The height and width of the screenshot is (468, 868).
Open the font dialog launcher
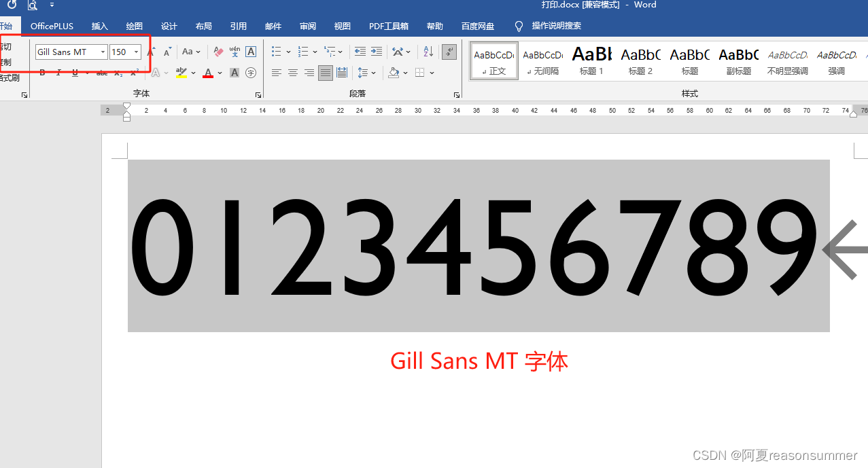(x=258, y=95)
